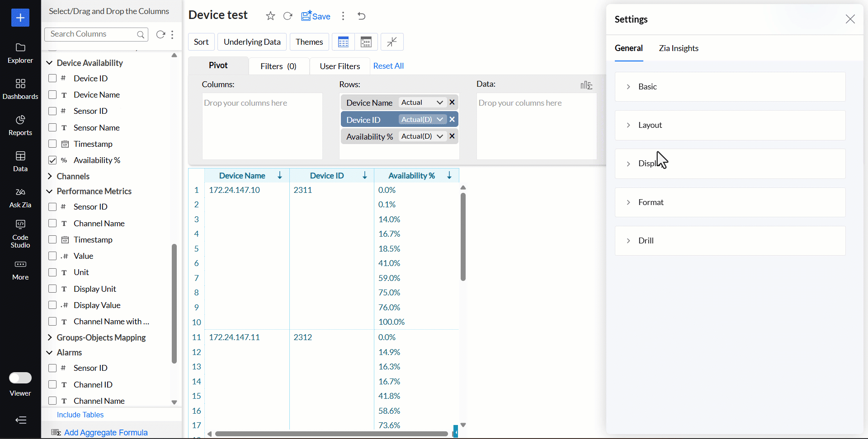Open the Ask Zia sidebar icon
This screenshot has height=439, width=868.
pos(20,198)
